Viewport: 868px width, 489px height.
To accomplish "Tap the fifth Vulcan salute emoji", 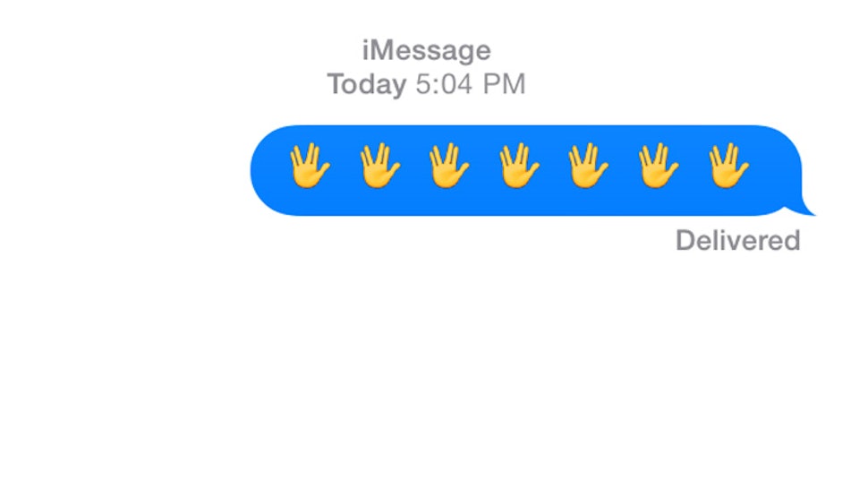I will [x=589, y=166].
